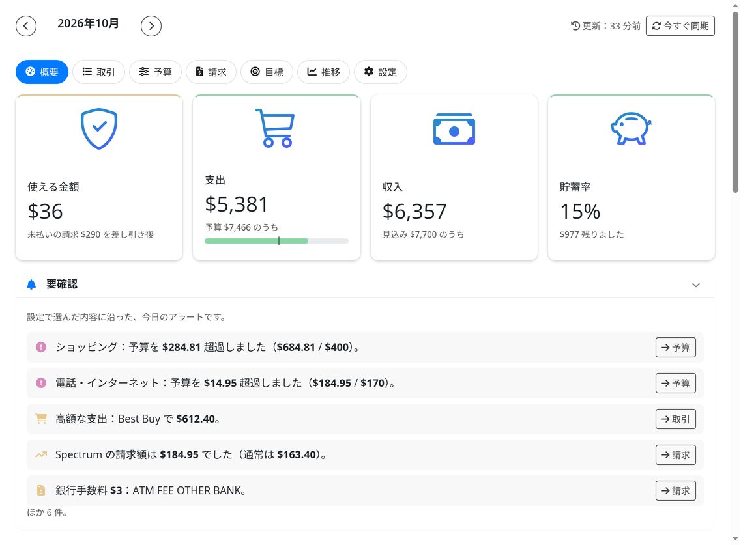Image resolution: width=756 pixels, height=545 pixels.
Task: Click the 支出 budget progress bar
Action: (277, 241)
